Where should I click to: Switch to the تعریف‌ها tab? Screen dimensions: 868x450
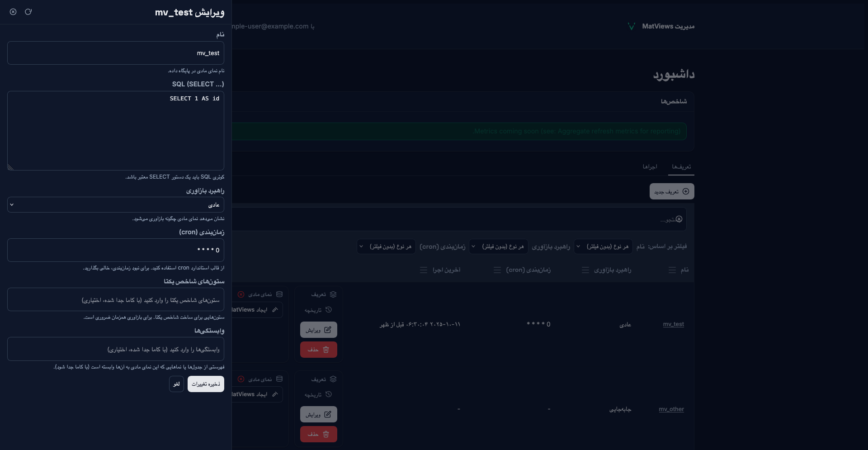tap(681, 167)
